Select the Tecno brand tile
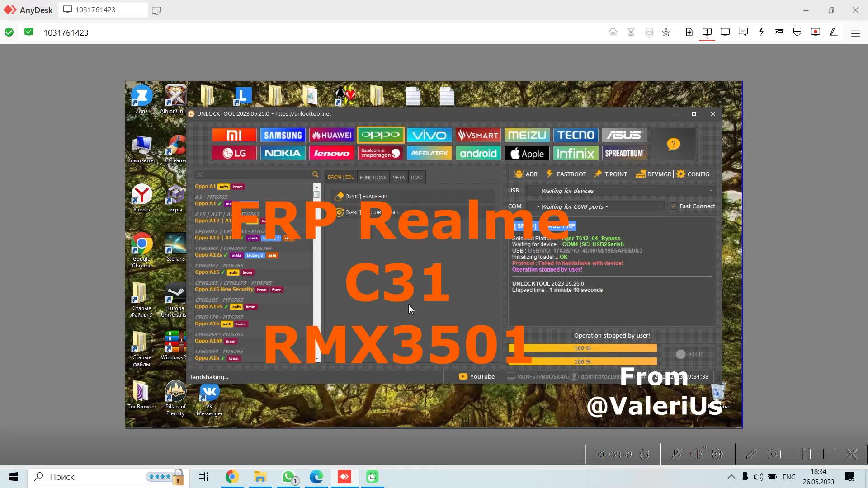The image size is (868, 488). coord(576,135)
